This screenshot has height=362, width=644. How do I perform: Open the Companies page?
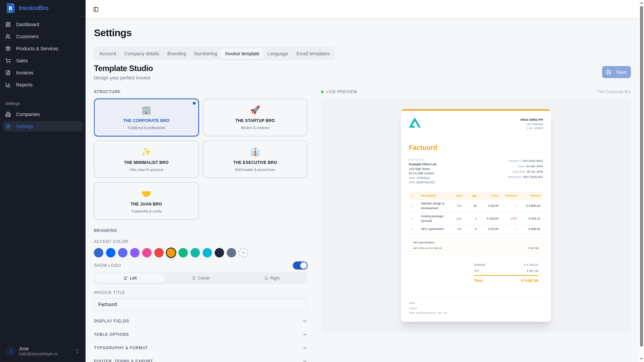[43, 114]
